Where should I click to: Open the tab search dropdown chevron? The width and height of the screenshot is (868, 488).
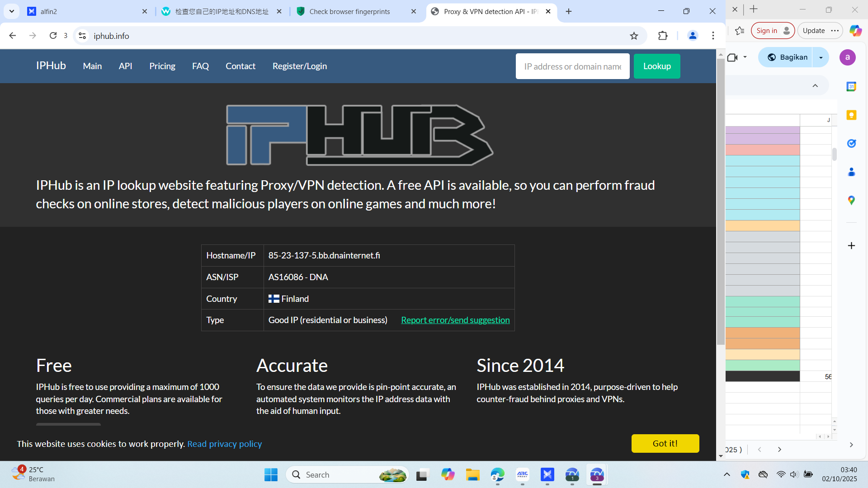point(12,11)
